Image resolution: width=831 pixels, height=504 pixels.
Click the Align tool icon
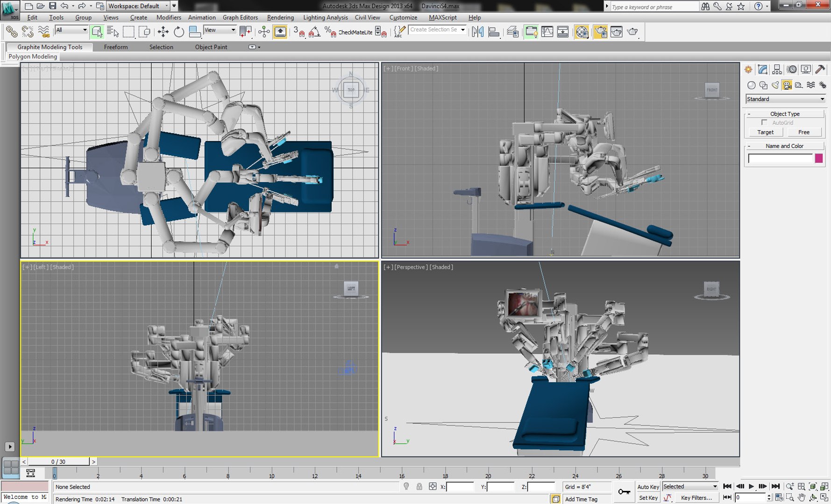pyautogui.click(x=494, y=32)
